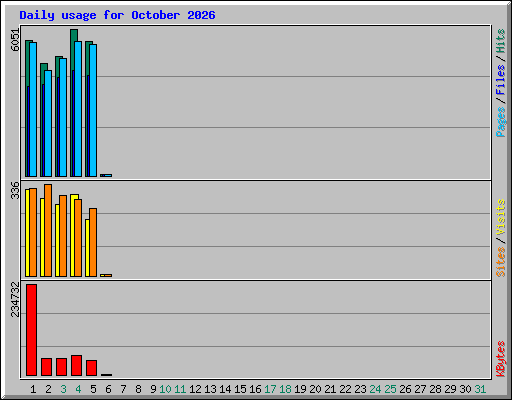Screen dimensions: 512x400
Task: Click the green day 25 label on x-axis
Action: (390, 389)
